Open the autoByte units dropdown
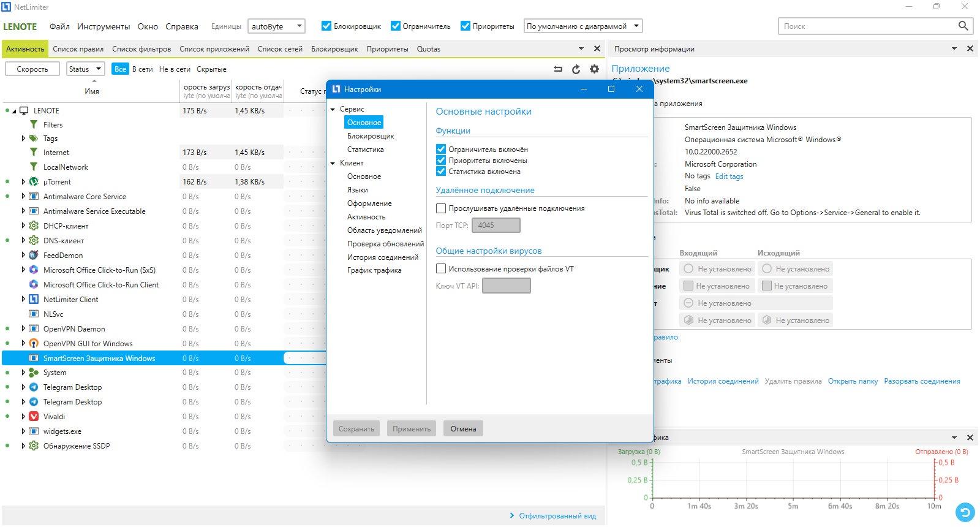Viewport: 980px width, 527px height. point(276,26)
